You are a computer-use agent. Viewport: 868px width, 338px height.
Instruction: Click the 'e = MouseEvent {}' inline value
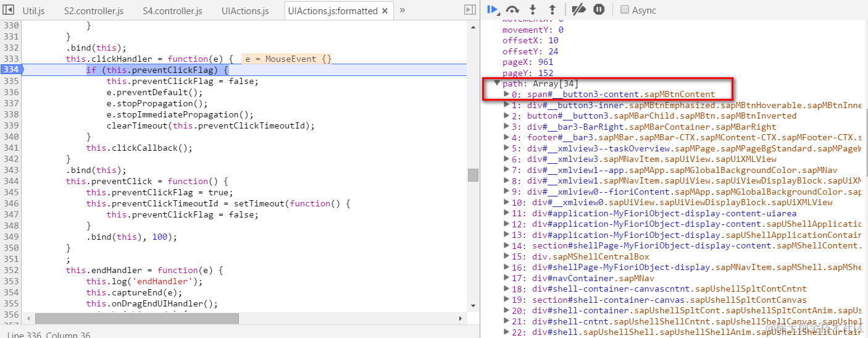tap(288, 59)
